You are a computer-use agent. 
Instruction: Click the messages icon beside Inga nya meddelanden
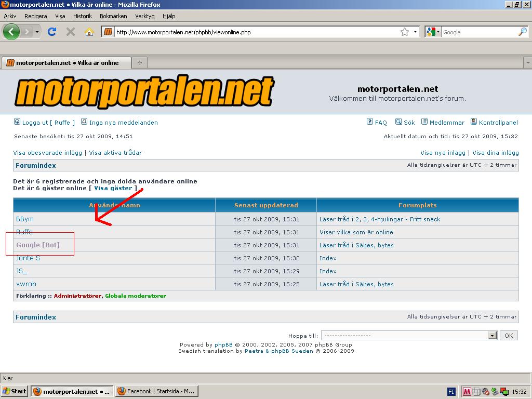click(x=84, y=122)
